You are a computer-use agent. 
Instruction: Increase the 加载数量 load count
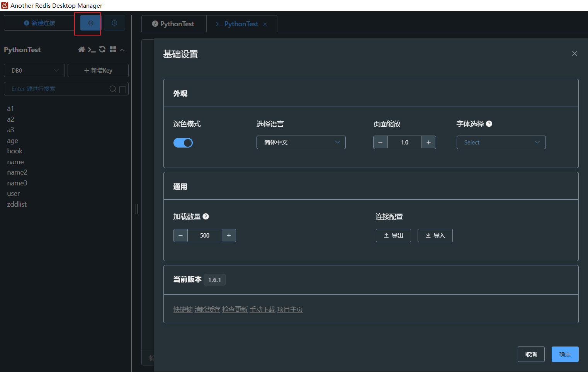point(229,236)
